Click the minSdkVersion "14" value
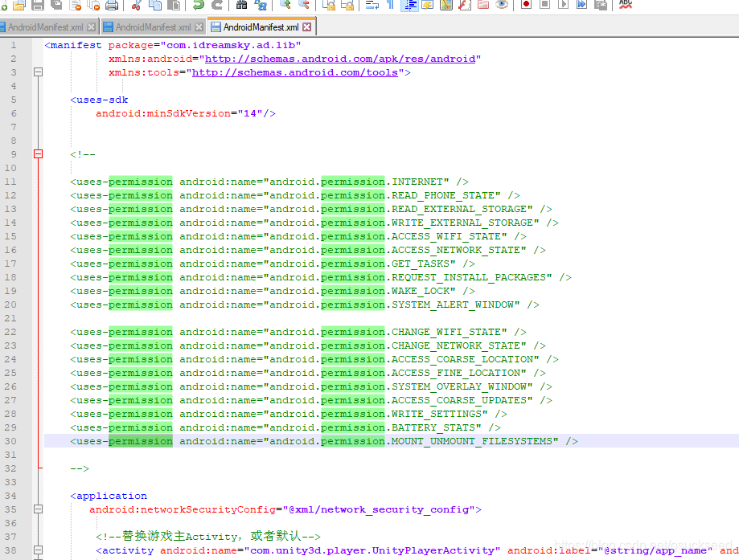The image size is (739, 560). point(250,113)
